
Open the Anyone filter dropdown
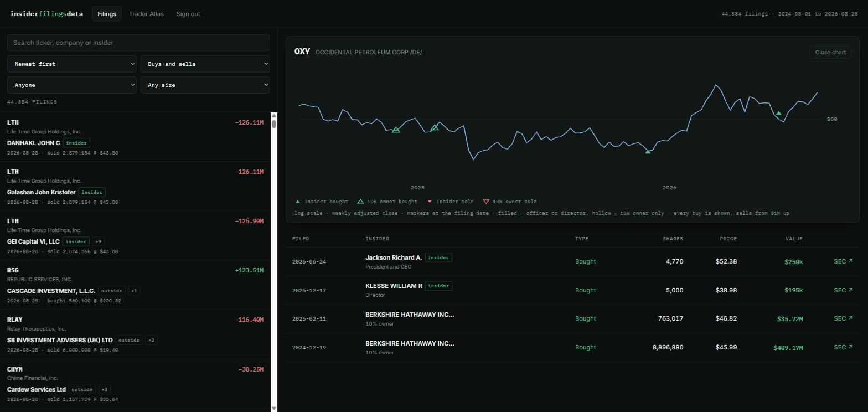click(72, 85)
